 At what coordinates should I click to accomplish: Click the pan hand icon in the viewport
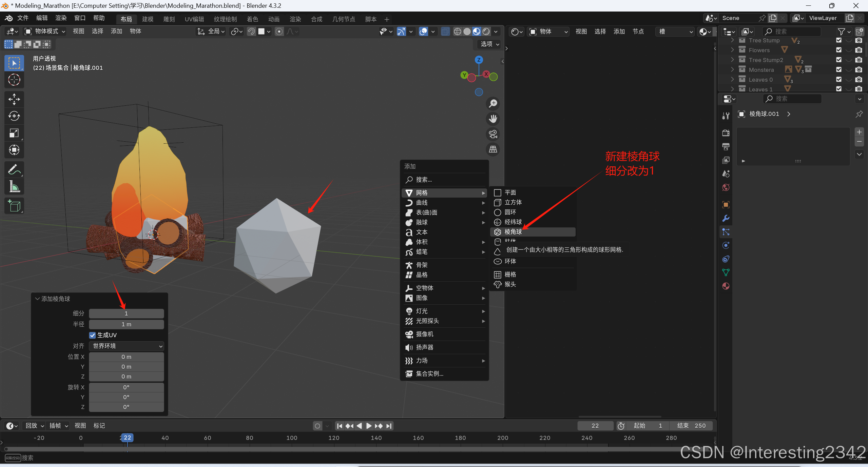pos(493,119)
